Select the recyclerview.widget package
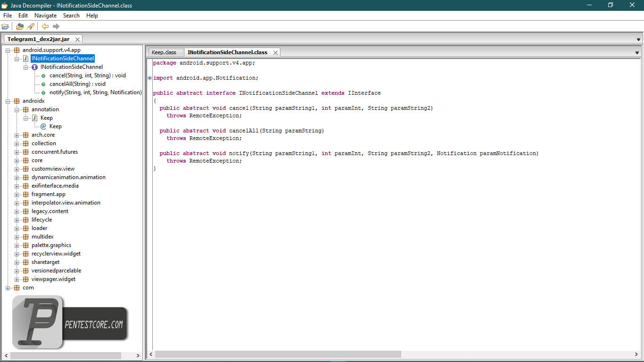 [56, 254]
